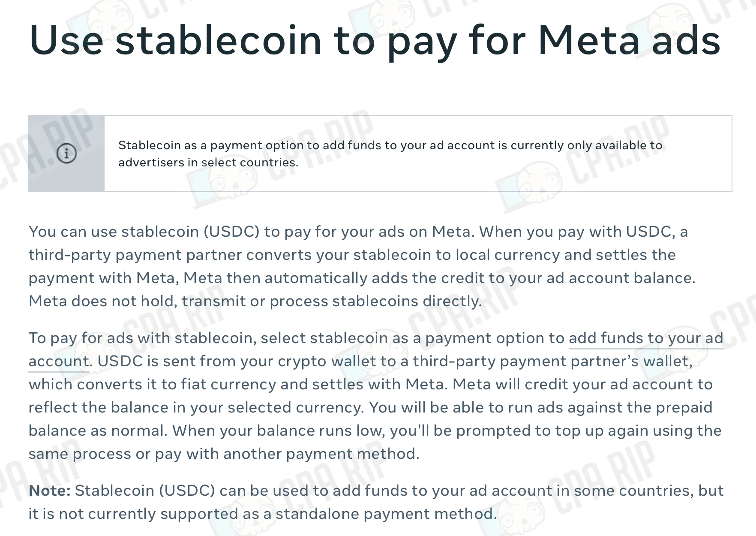Click 'advertisers in select countries.' notice line
Screen dimensions: 756x536
coord(208,163)
